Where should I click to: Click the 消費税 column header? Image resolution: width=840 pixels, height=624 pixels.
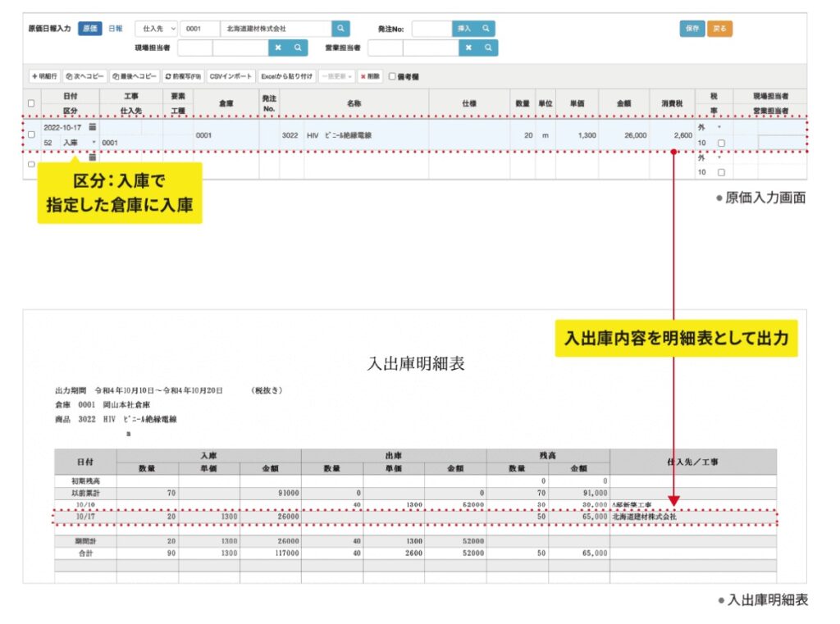click(x=672, y=102)
